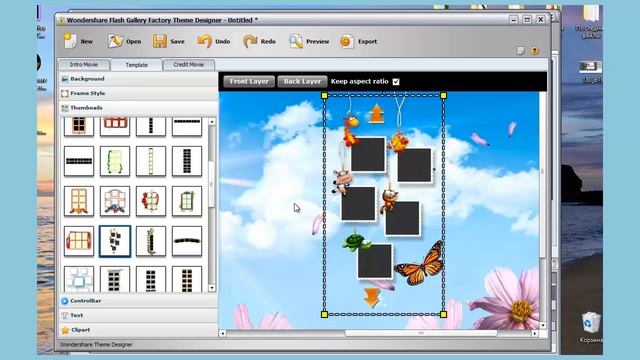
Task: Select the red three-window frame template
Action: 115,127
